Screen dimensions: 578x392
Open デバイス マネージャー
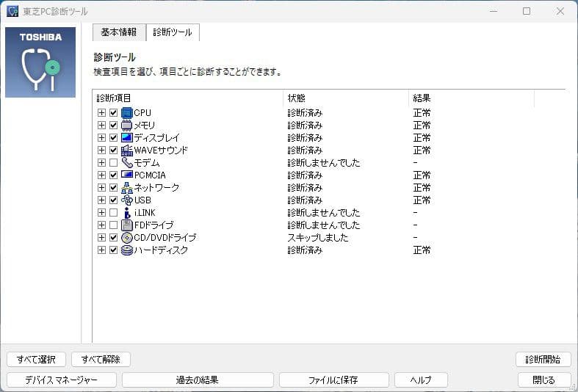(62, 380)
